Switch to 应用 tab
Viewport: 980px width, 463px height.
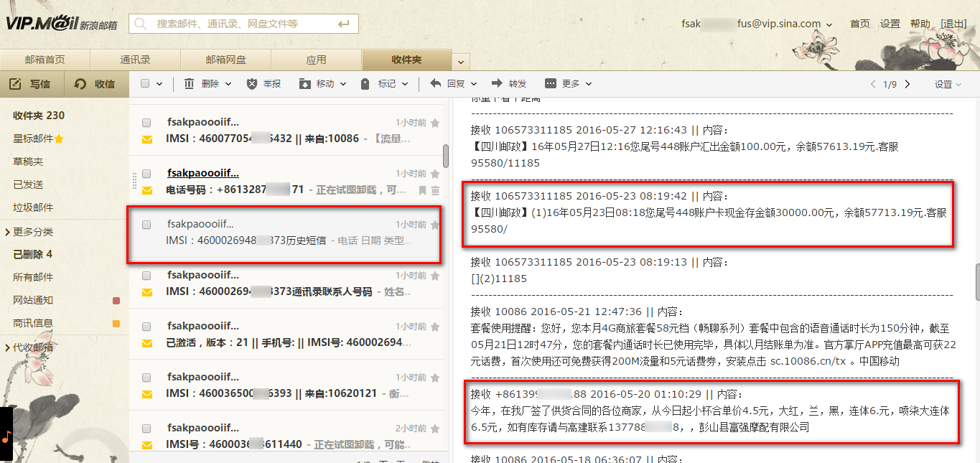click(x=316, y=60)
